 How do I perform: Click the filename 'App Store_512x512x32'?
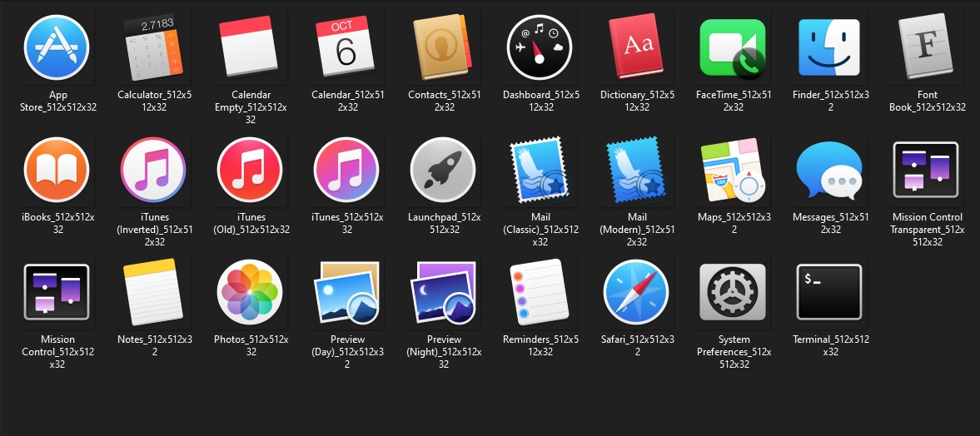[x=58, y=102]
